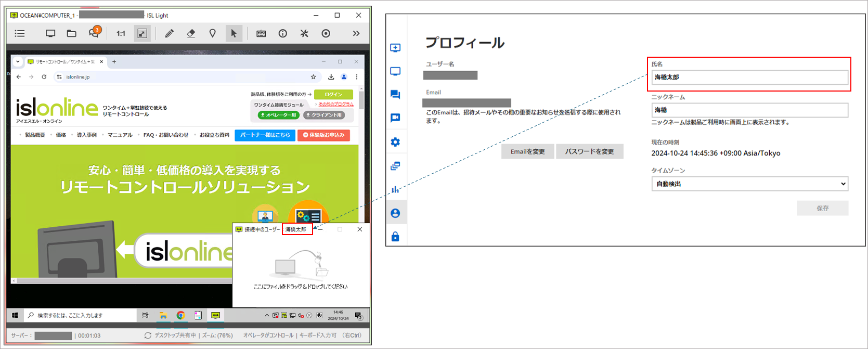Image resolution: width=868 pixels, height=349 pixels.
Task: Select the location marker pin tool
Action: click(212, 33)
